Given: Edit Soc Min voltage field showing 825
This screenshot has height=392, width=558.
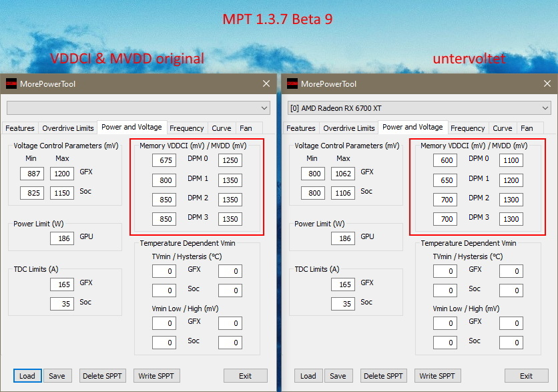Looking at the screenshot, I should click(32, 193).
